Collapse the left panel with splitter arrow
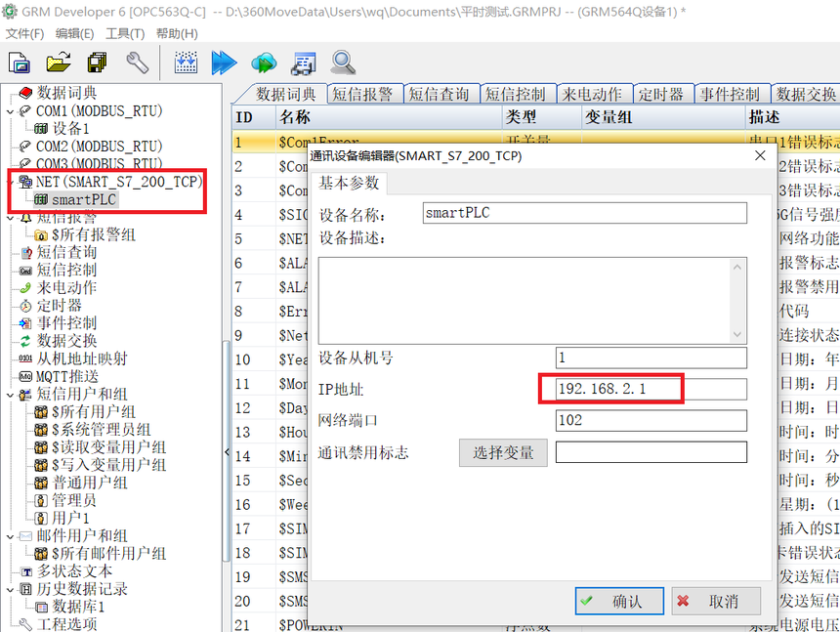Viewport: 840px width, 632px height. [227, 451]
